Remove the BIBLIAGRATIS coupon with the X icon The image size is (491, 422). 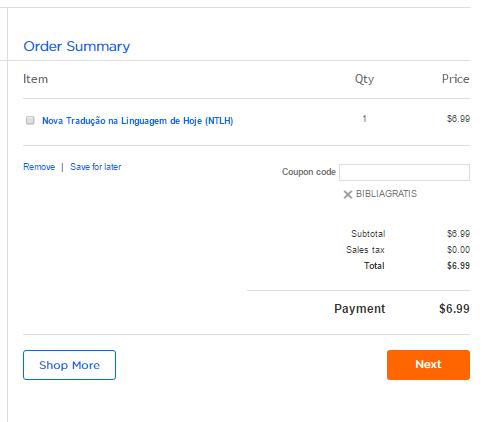pos(348,194)
